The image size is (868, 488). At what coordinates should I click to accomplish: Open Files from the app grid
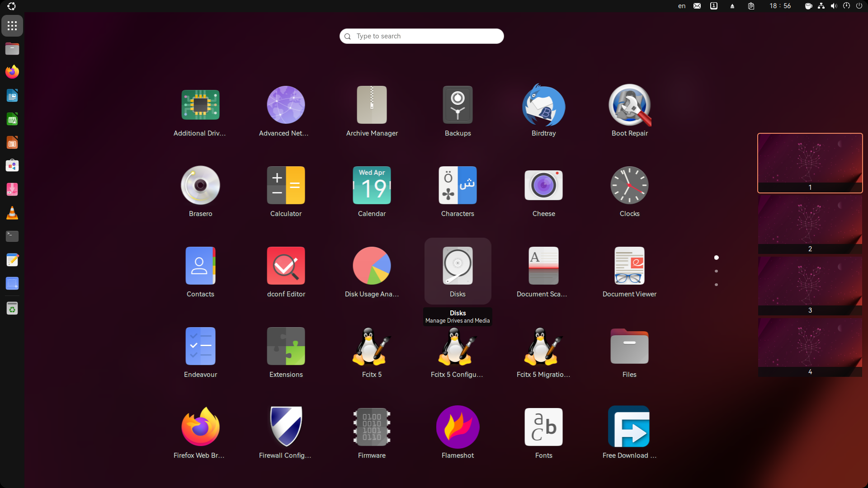coord(629,352)
